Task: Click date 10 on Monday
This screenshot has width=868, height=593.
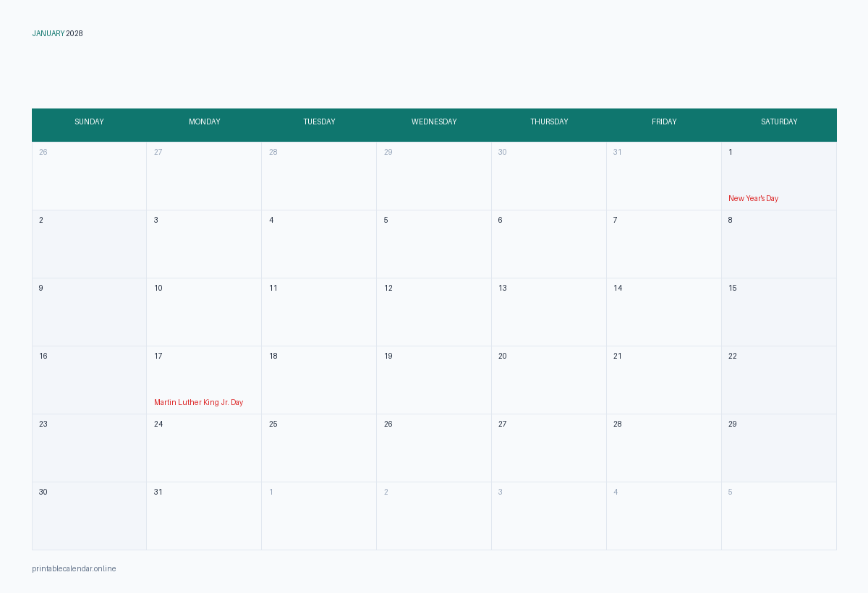Action: click(x=158, y=288)
